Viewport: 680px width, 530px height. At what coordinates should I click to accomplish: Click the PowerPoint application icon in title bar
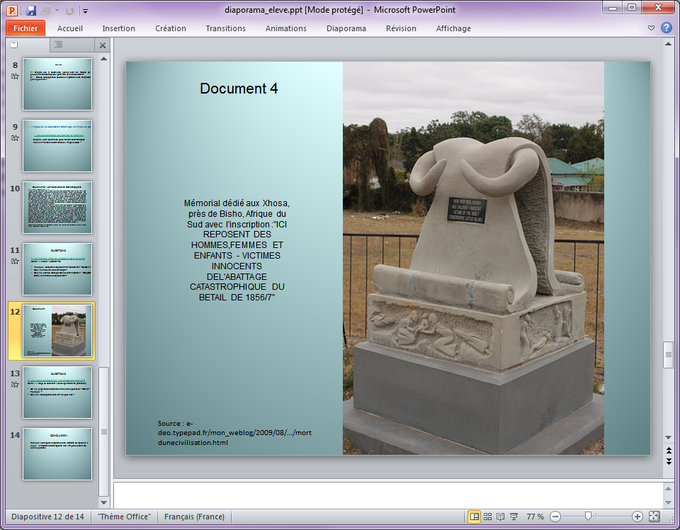12,10
